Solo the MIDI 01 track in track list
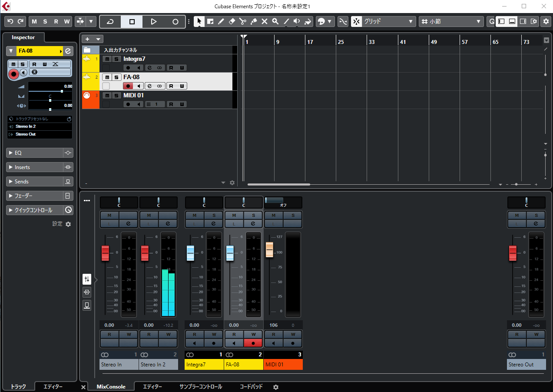Screen dimensions: 553x392 click(116, 96)
